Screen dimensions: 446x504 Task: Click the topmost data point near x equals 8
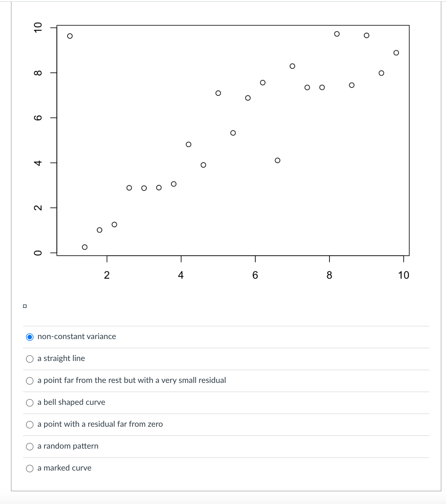tap(336, 34)
